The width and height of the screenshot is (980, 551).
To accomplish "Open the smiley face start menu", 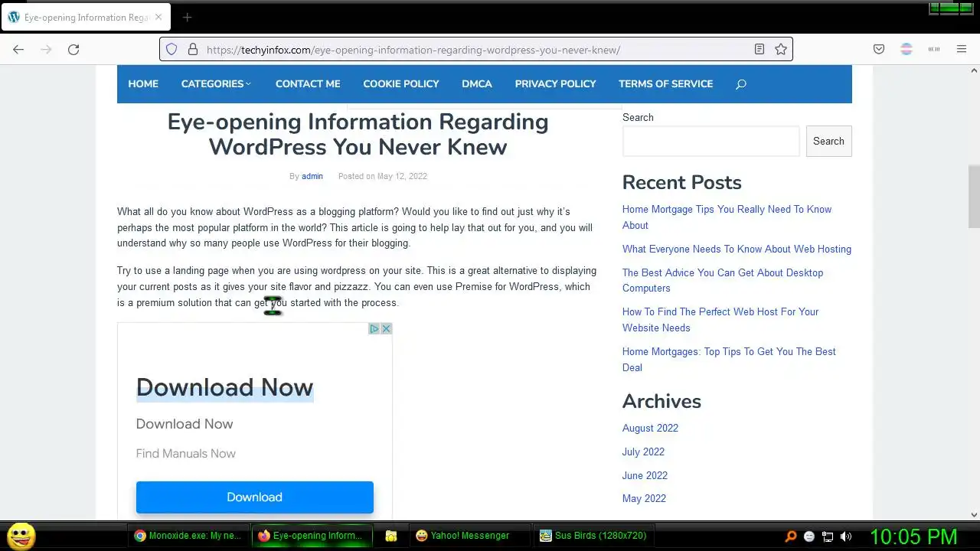I will point(21,535).
